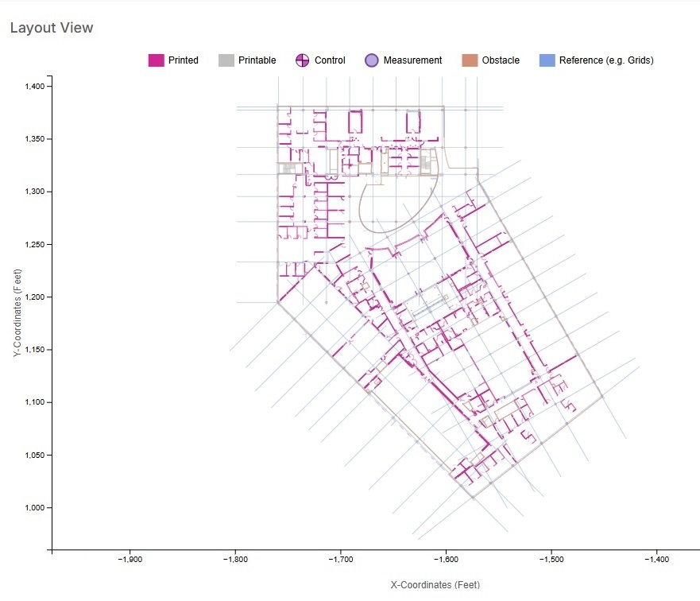Click the -1,500 x-axis tick label
Image resolution: width=700 pixels, height=601 pixels.
[551, 560]
